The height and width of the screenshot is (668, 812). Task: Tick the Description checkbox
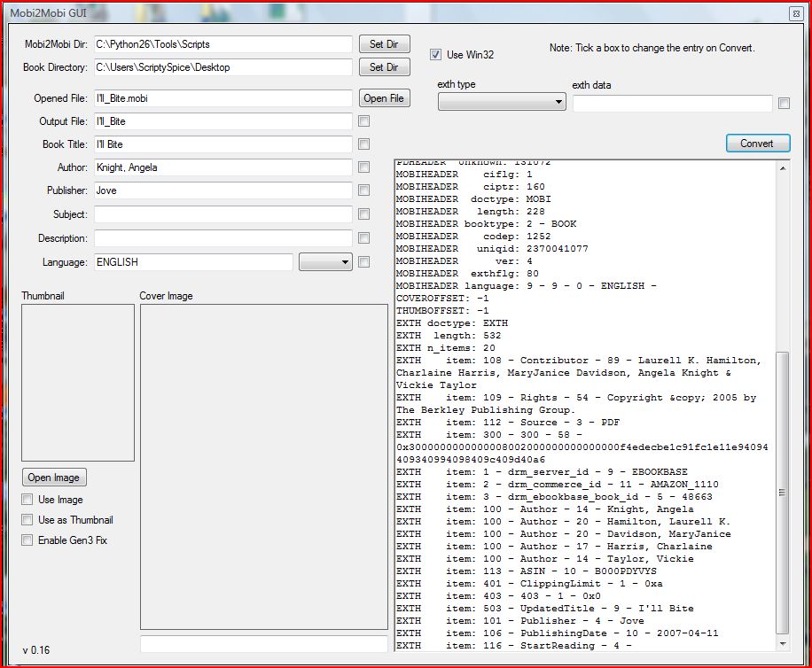(x=364, y=238)
